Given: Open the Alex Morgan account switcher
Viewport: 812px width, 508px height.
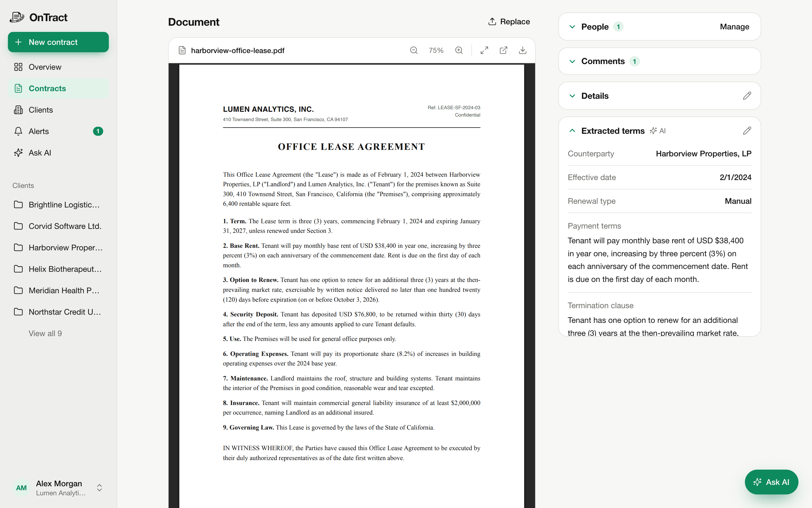Looking at the screenshot, I should (58, 488).
